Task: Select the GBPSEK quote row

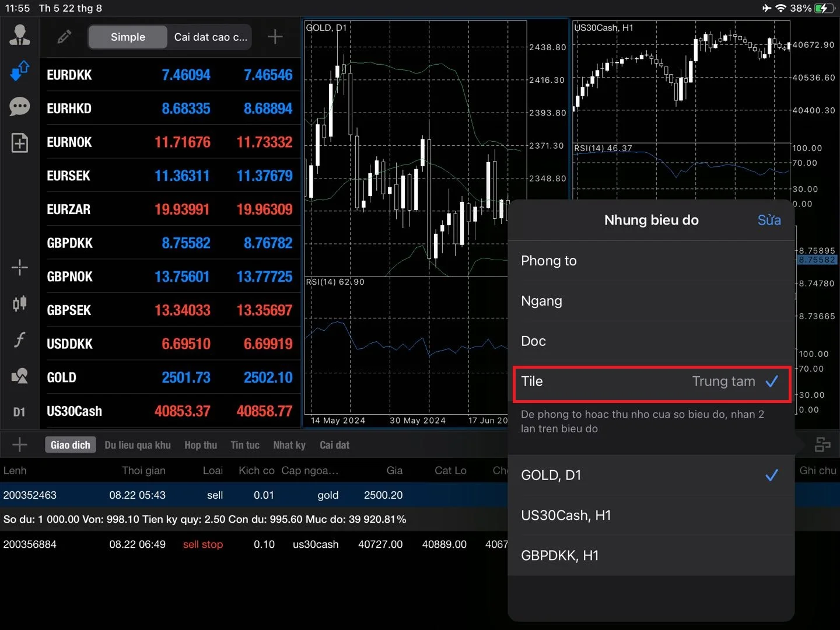Action: [x=170, y=310]
